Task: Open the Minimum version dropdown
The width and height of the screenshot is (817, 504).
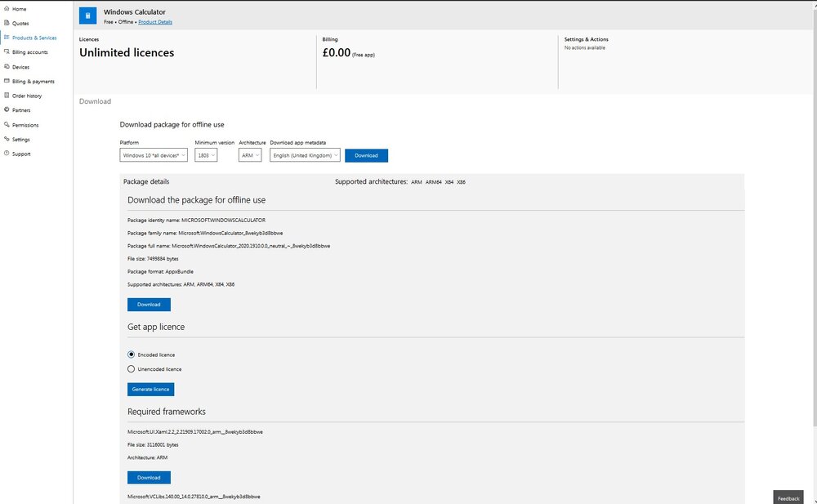Action: 206,155
